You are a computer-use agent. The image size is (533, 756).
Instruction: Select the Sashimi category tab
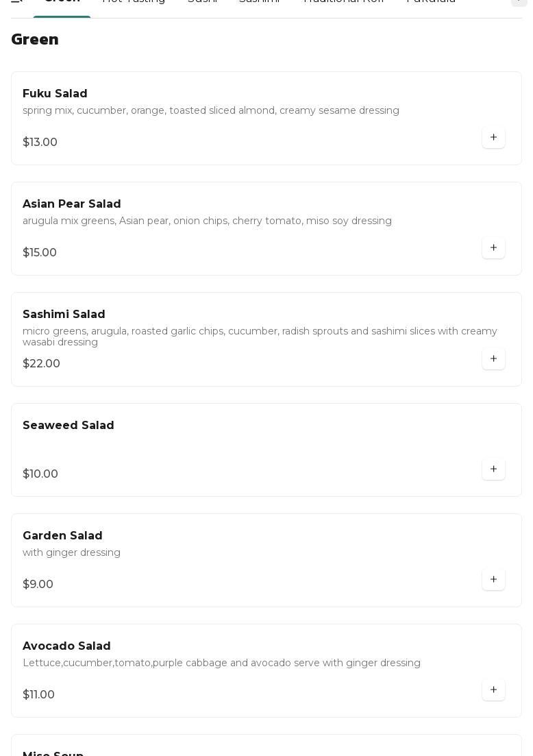260,2
